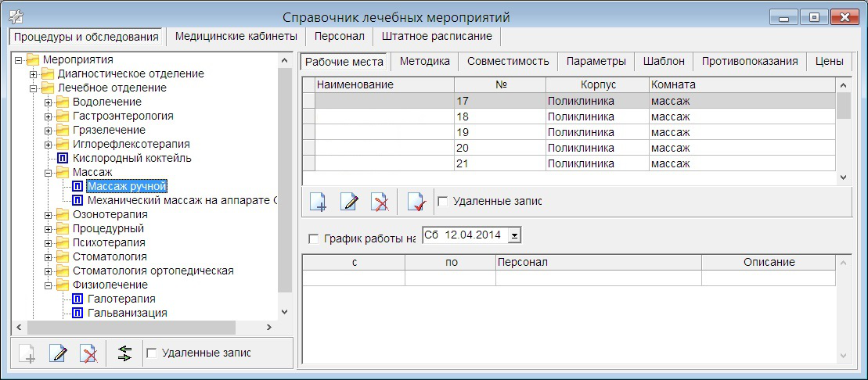Click the add workplace record icon

pyautogui.click(x=319, y=202)
